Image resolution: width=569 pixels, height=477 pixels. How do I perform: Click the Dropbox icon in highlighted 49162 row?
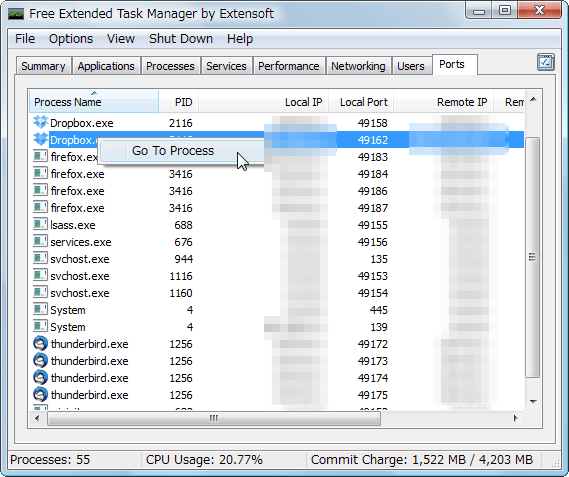point(40,139)
